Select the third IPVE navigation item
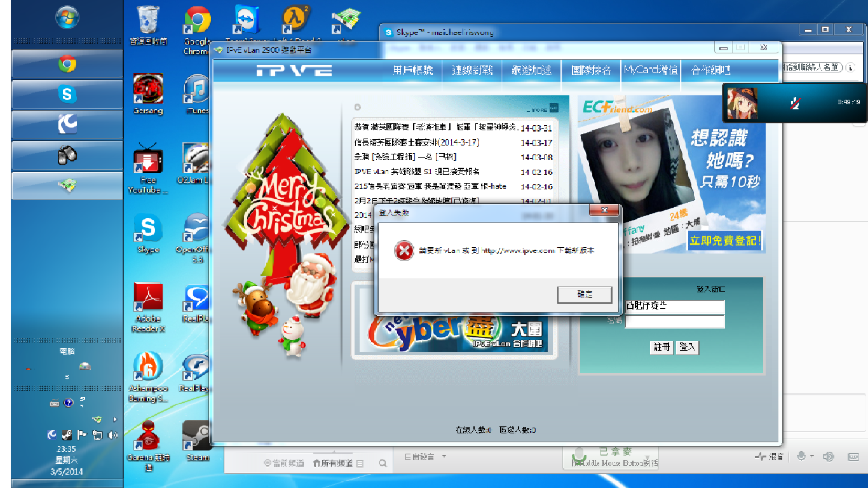The image size is (868, 488). [x=532, y=71]
